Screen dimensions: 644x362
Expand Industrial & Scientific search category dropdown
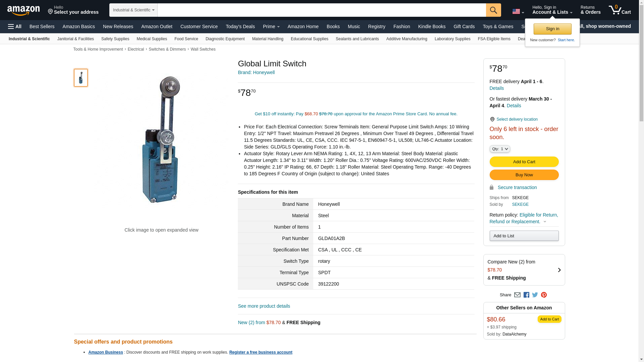[x=133, y=10]
